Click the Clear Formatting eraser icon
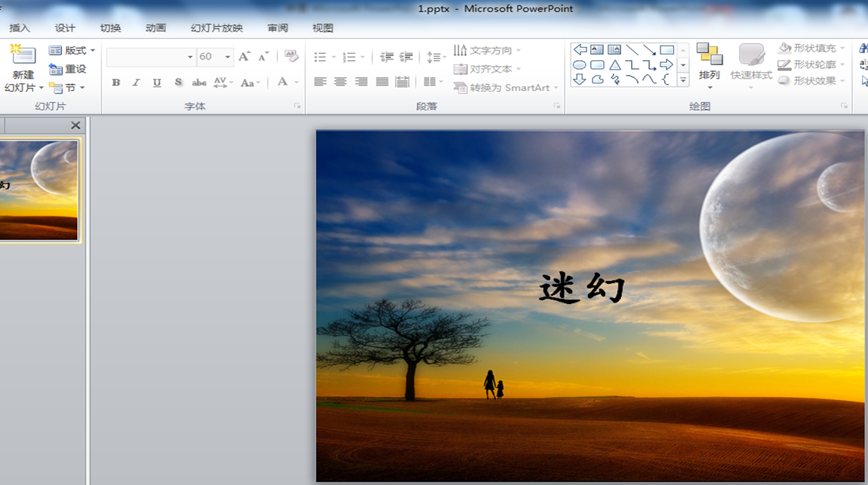This screenshot has height=485, width=868. (x=291, y=56)
